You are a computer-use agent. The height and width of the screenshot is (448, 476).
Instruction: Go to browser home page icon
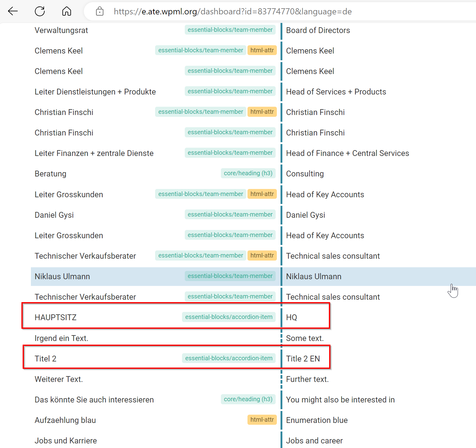[66, 11]
